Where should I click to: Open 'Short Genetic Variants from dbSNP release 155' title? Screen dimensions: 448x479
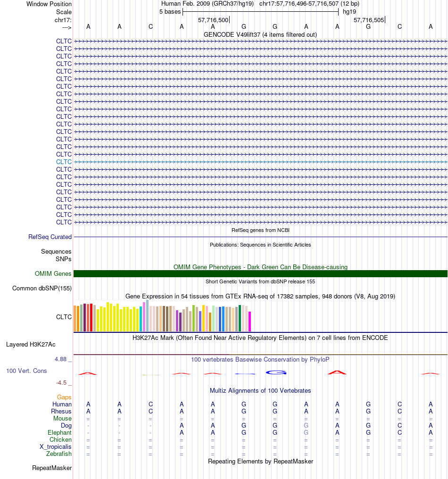point(260,281)
